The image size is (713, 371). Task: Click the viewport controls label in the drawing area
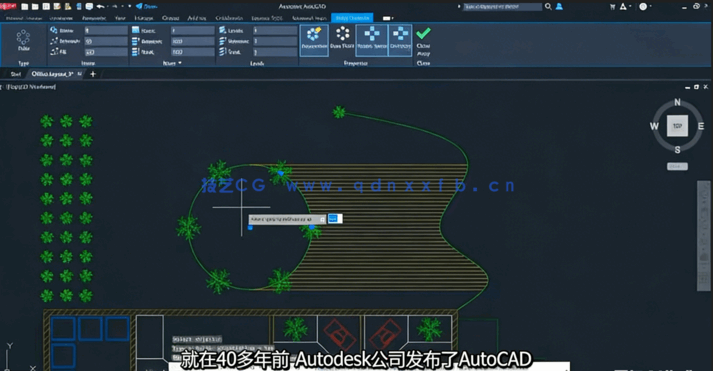(x=31, y=87)
